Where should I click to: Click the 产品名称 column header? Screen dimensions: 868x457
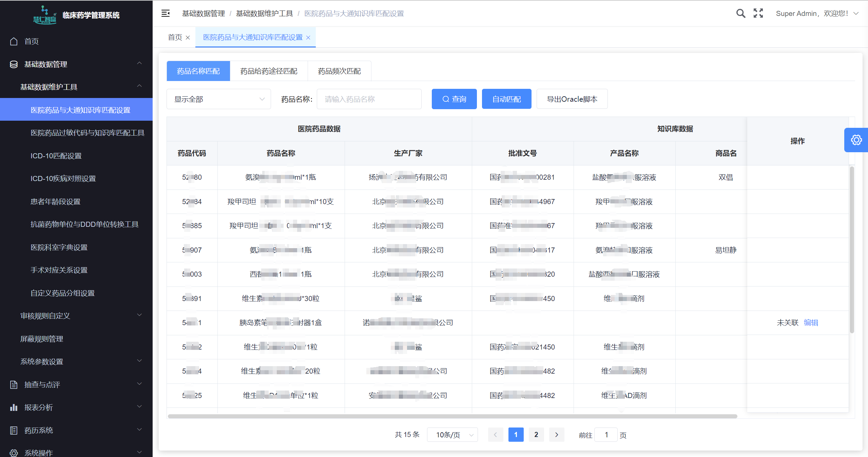624,153
